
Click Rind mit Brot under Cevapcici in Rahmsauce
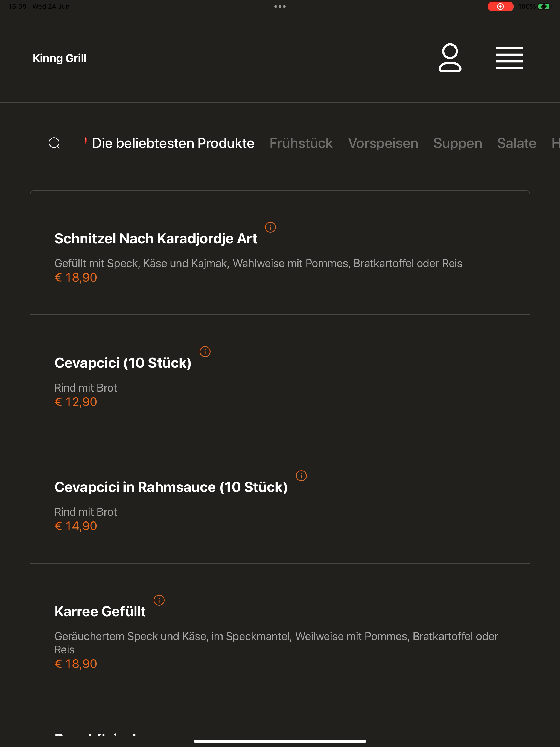click(x=86, y=512)
